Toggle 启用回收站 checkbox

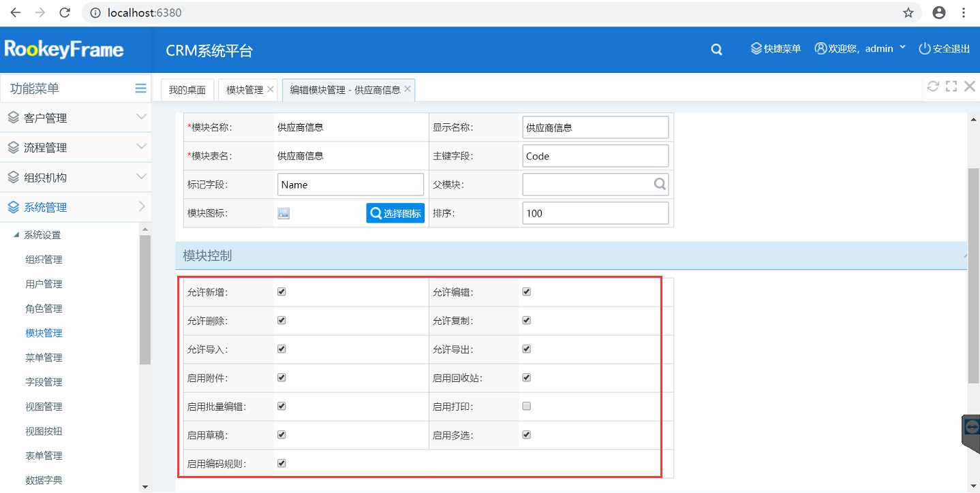coord(526,377)
